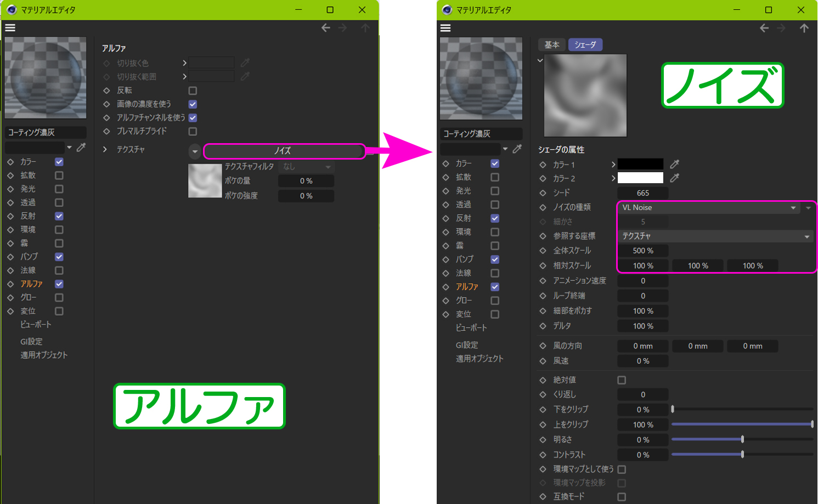
Task: Click the white カラー 2 swatch
Action: pyautogui.click(x=640, y=178)
